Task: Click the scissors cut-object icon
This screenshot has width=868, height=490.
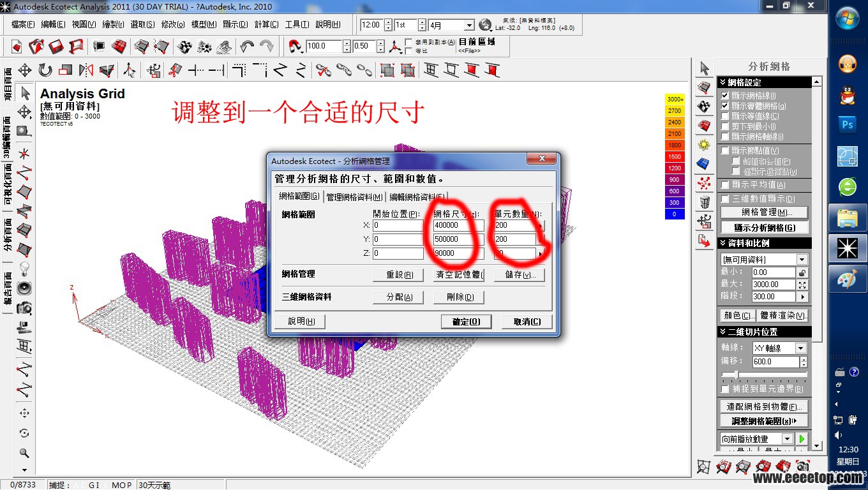Action: (x=175, y=70)
